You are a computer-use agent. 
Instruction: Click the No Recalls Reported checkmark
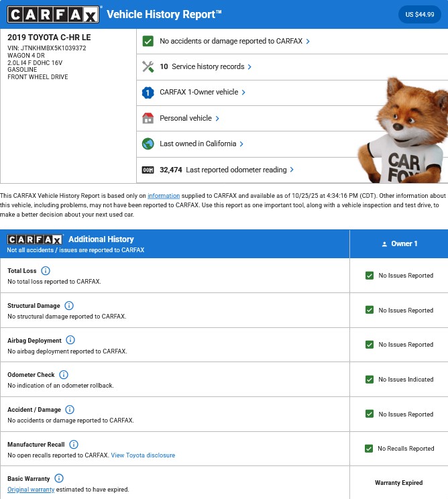click(368, 449)
